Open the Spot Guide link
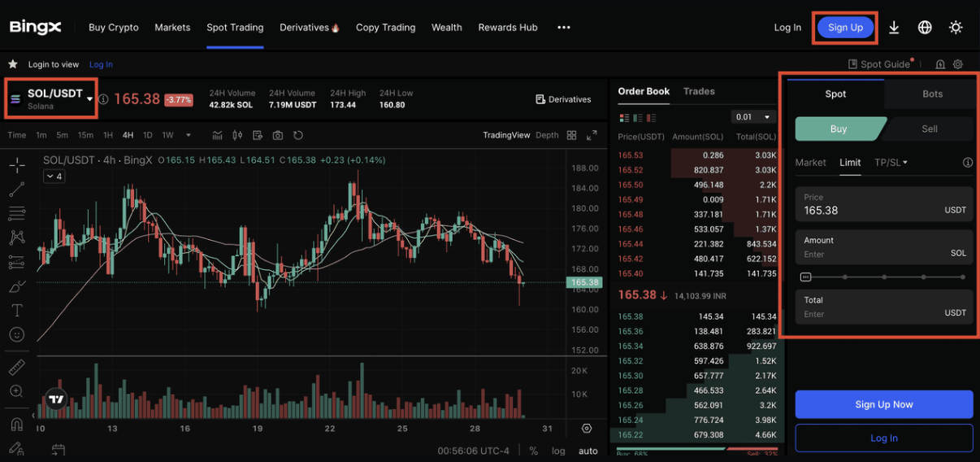The width and height of the screenshot is (980, 462). [x=879, y=64]
